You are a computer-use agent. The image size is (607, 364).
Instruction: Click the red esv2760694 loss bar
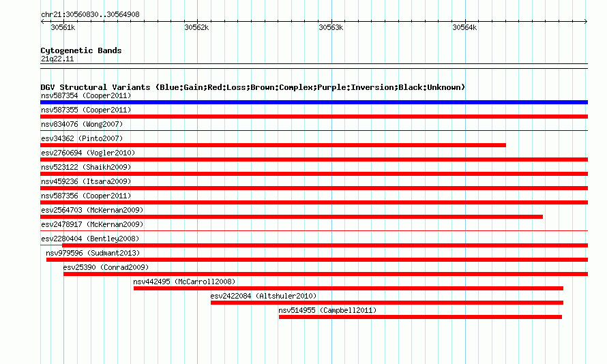click(314, 160)
